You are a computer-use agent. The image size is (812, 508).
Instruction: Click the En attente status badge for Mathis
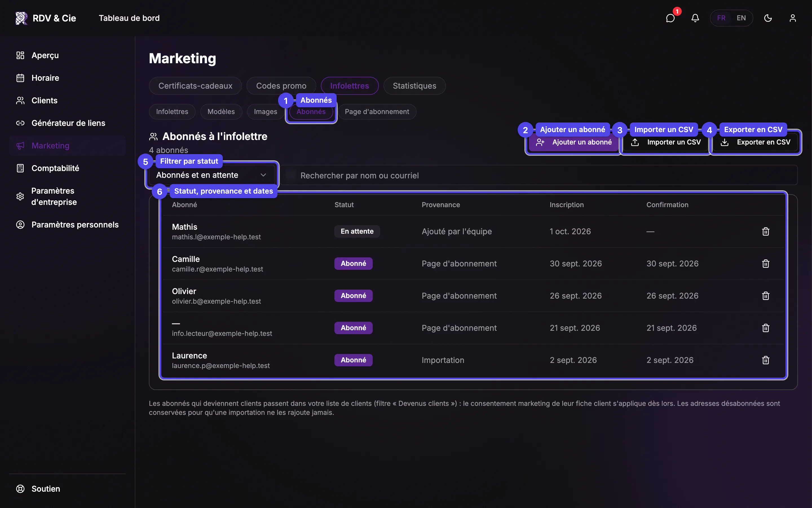(357, 231)
